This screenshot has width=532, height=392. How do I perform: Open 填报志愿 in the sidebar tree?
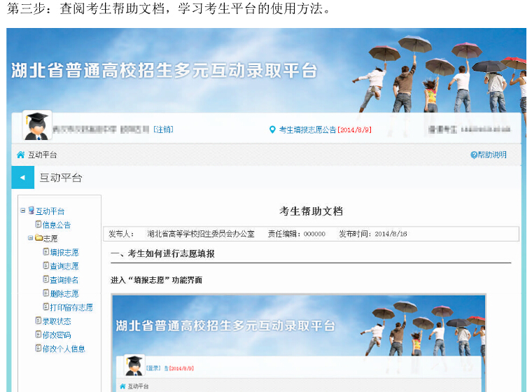coord(64,253)
